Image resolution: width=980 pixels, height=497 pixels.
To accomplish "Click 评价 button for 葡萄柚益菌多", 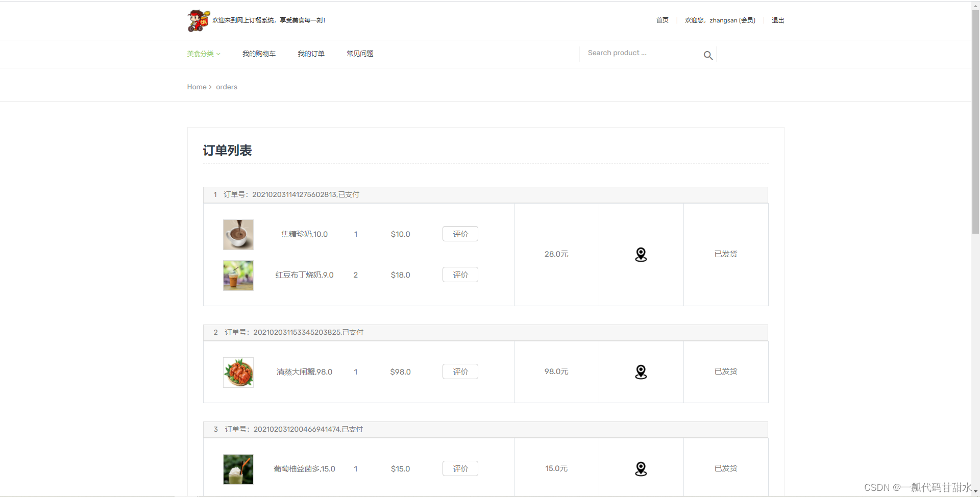I will [x=460, y=468].
